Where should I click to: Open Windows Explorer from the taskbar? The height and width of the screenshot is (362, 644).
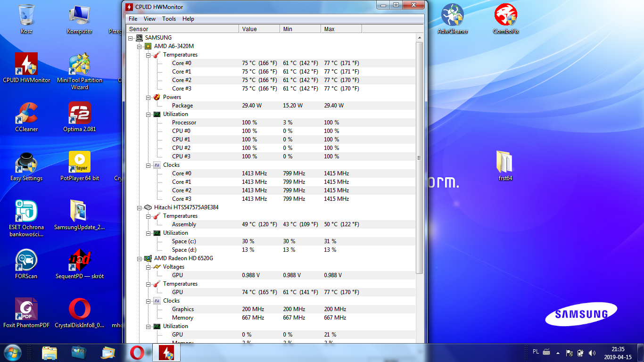(50, 353)
